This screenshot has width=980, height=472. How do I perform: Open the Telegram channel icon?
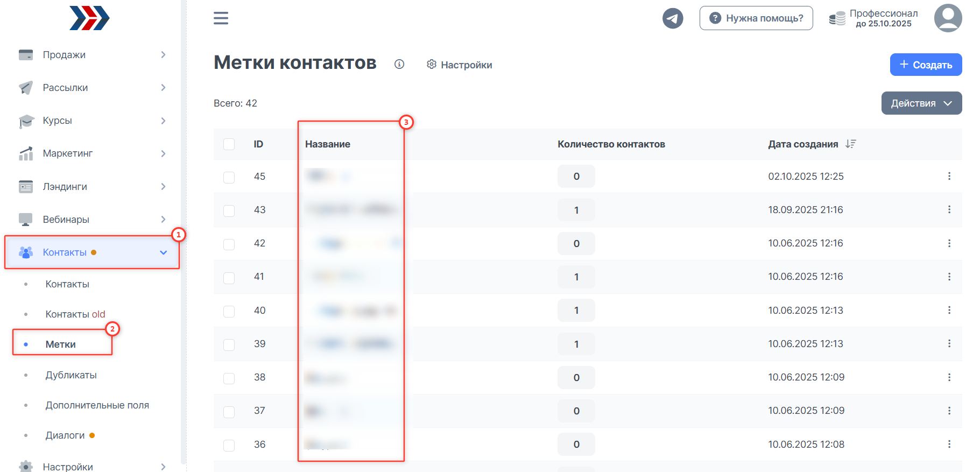(x=672, y=18)
